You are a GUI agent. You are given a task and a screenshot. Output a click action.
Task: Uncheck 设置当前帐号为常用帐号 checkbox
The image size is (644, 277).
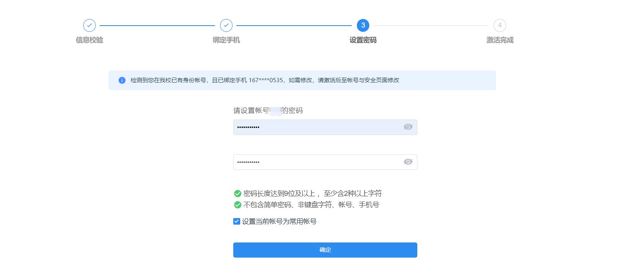237,222
